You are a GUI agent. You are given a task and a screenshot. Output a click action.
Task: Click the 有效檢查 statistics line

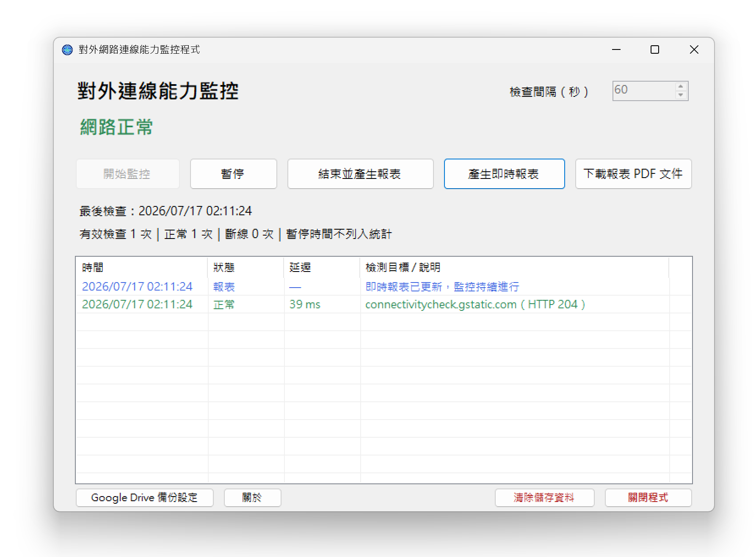click(235, 234)
